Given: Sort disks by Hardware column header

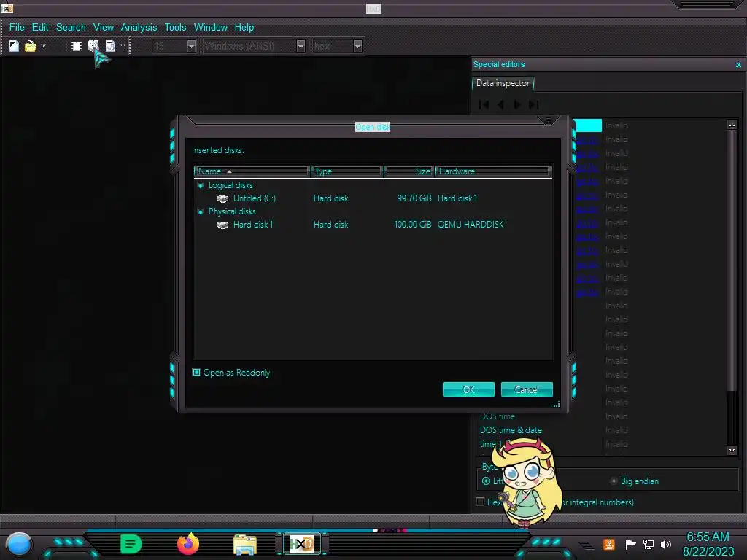Looking at the screenshot, I should coord(493,171).
